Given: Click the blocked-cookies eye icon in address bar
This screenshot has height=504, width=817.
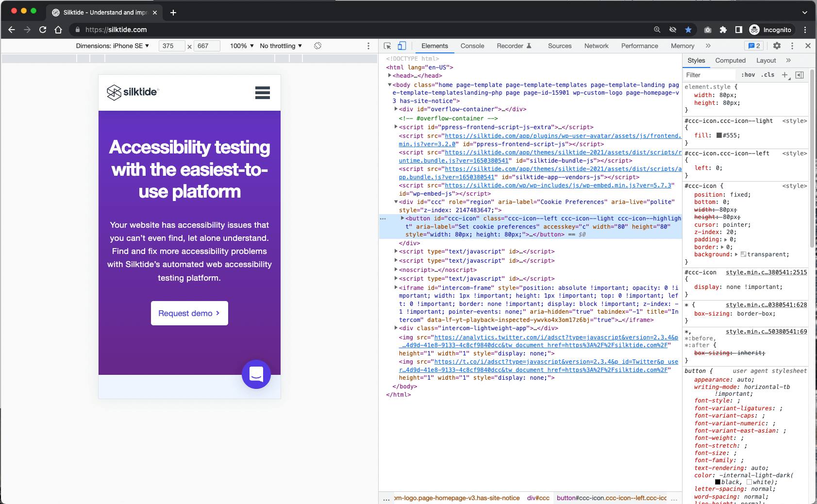Looking at the screenshot, I should coord(673,30).
